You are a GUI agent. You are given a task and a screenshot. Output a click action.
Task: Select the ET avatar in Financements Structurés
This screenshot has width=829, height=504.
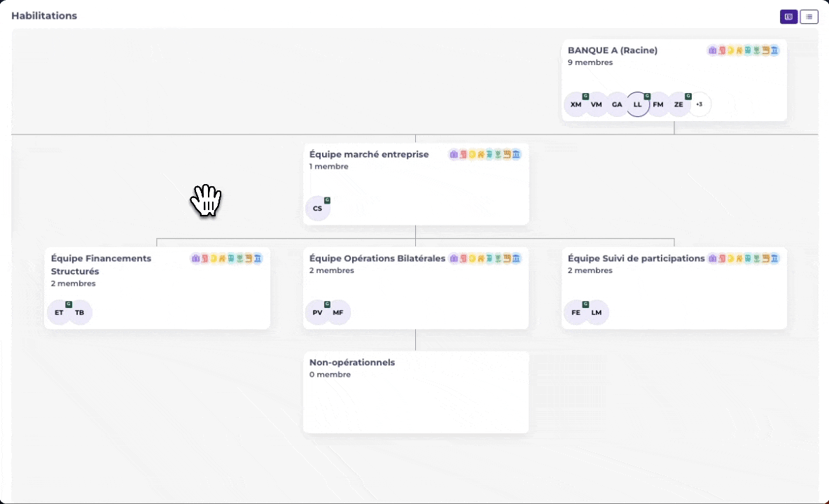point(59,312)
